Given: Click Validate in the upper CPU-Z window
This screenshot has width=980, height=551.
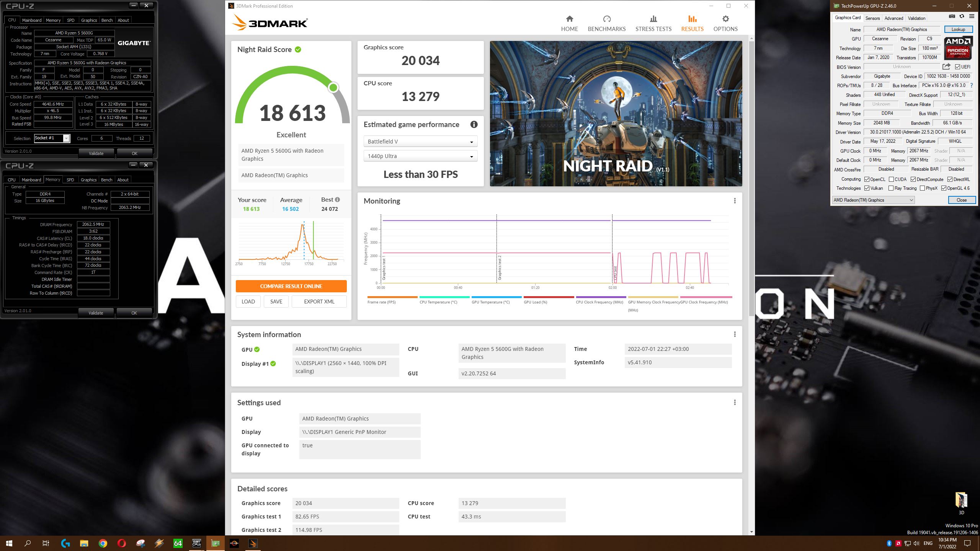Looking at the screenshot, I should 96,153.
